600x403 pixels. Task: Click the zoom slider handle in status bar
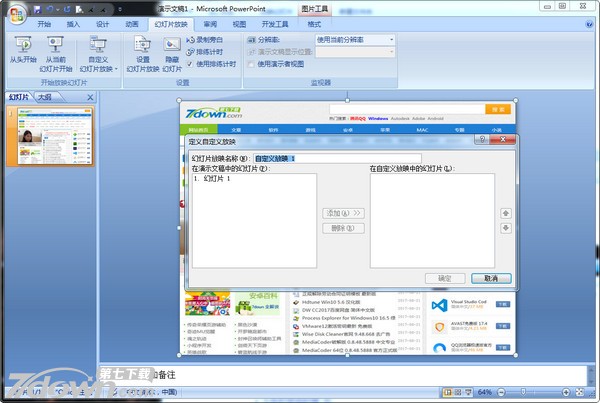tap(523, 392)
